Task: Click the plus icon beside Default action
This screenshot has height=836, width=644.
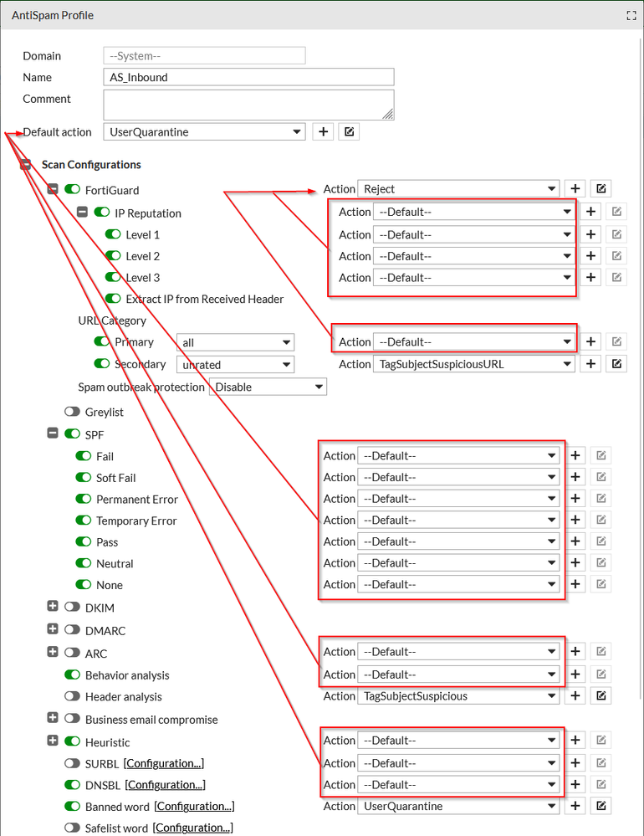Action: pyautogui.click(x=323, y=131)
